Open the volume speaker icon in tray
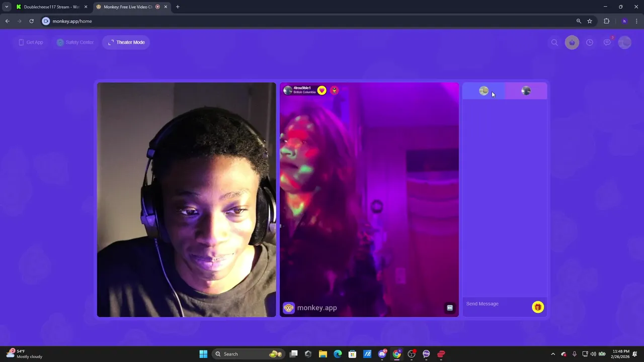Screen dimensions: 644x362 [593, 354]
